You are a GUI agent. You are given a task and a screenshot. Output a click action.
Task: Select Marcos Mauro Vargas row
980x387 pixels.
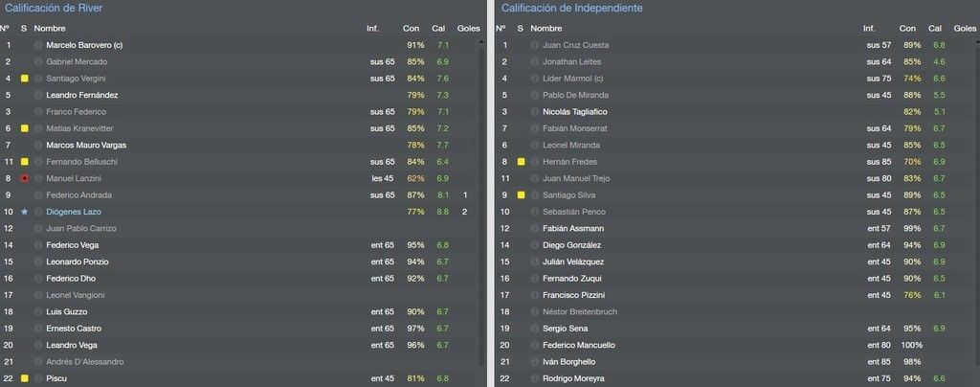coord(240,145)
